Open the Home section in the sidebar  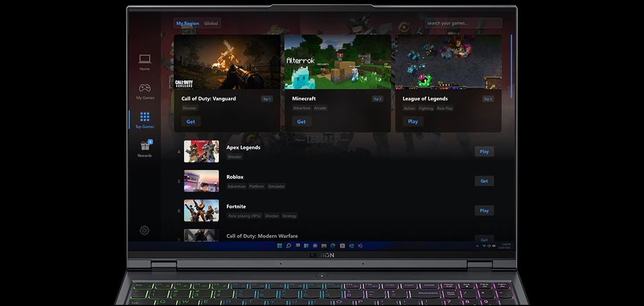(x=145, y=63)
